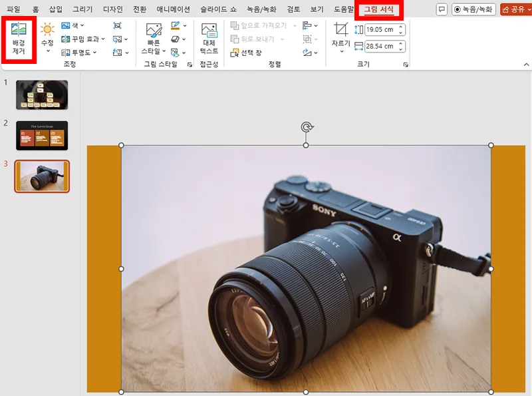
Task: Switch to the 그림 서식 tab
Action: click(378, 9)
